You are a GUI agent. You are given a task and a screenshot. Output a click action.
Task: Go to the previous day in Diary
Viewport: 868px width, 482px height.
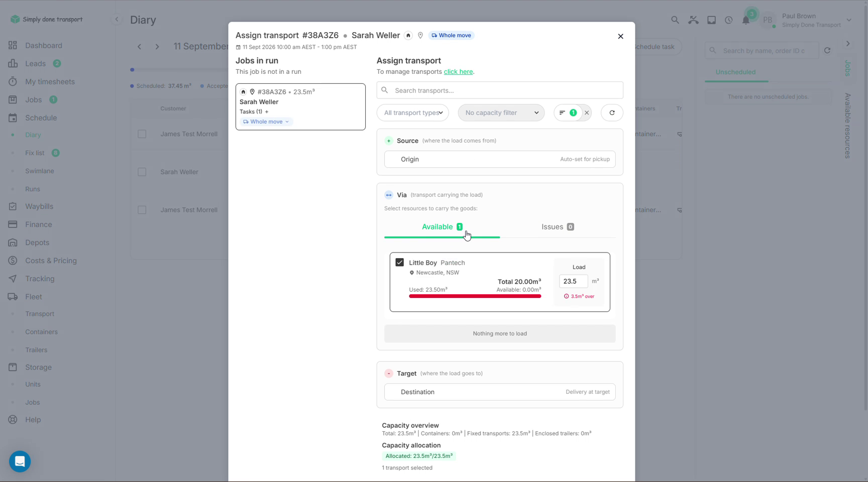click(x=140, y=47)
